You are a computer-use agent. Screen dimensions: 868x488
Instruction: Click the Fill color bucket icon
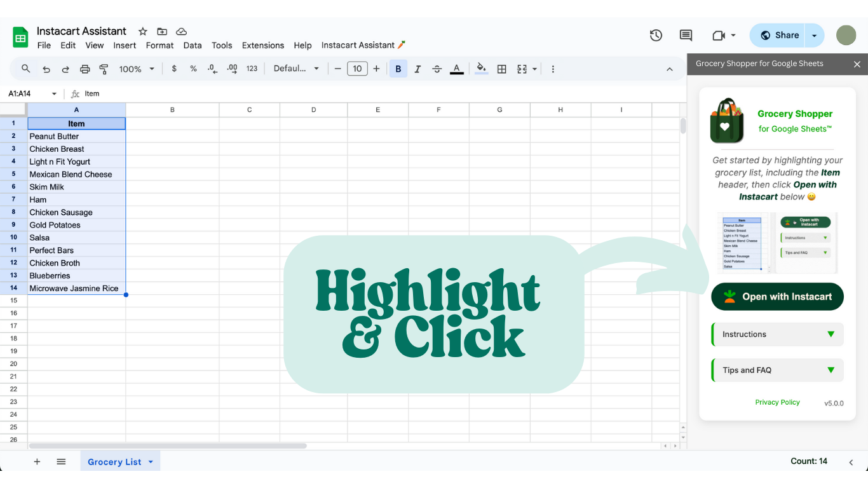[x=481, y=68]
